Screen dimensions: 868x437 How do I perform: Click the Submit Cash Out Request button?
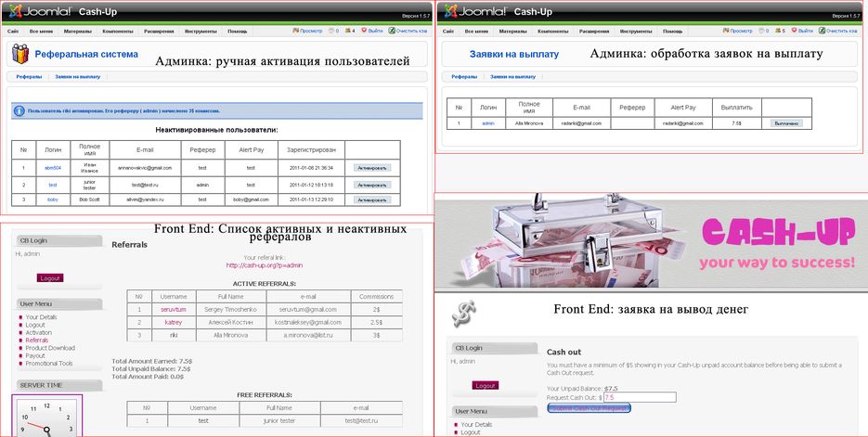tap(589, 408)
